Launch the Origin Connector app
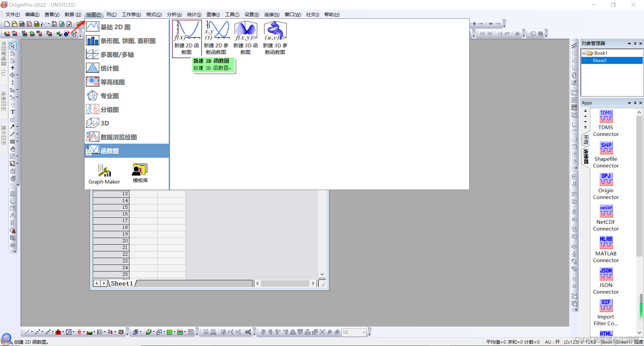Image resolution: width=644 pixels, height=346 pixels. tap(606, 187)
